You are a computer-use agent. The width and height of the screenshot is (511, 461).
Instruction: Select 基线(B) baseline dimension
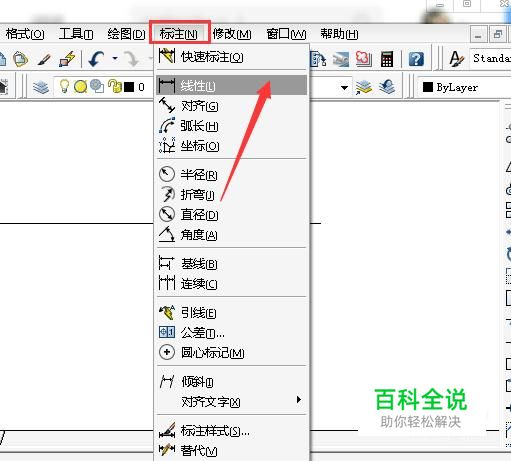click(x=231, y=263)
